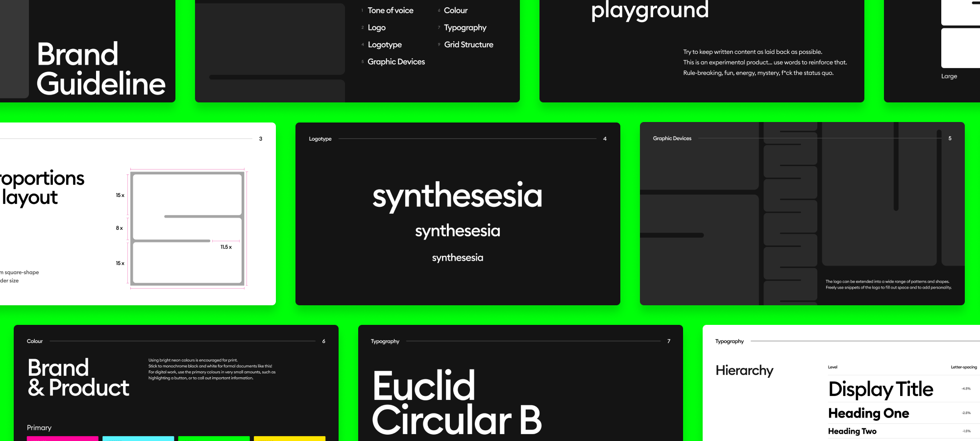Click the "Logotype" header label on page 4

(320, 139)
